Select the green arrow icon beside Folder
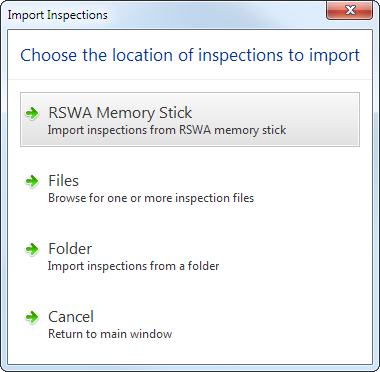This screenshot has height=372, width=380. pos(32,249)
